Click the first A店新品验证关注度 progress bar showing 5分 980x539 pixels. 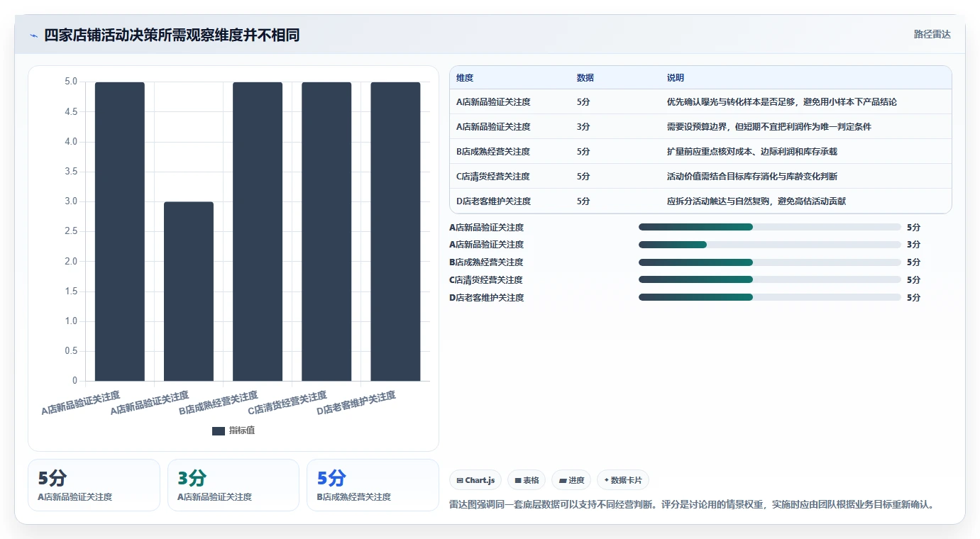click(x=770, y=227)
